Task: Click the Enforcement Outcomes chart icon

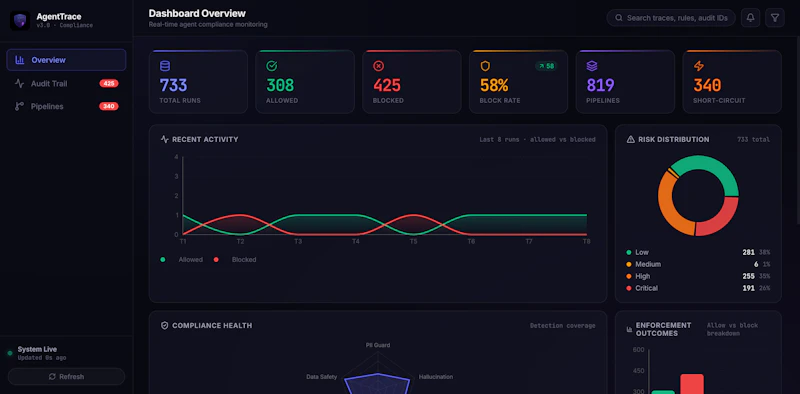Action: pyautogui.click(x=629, y=329)
